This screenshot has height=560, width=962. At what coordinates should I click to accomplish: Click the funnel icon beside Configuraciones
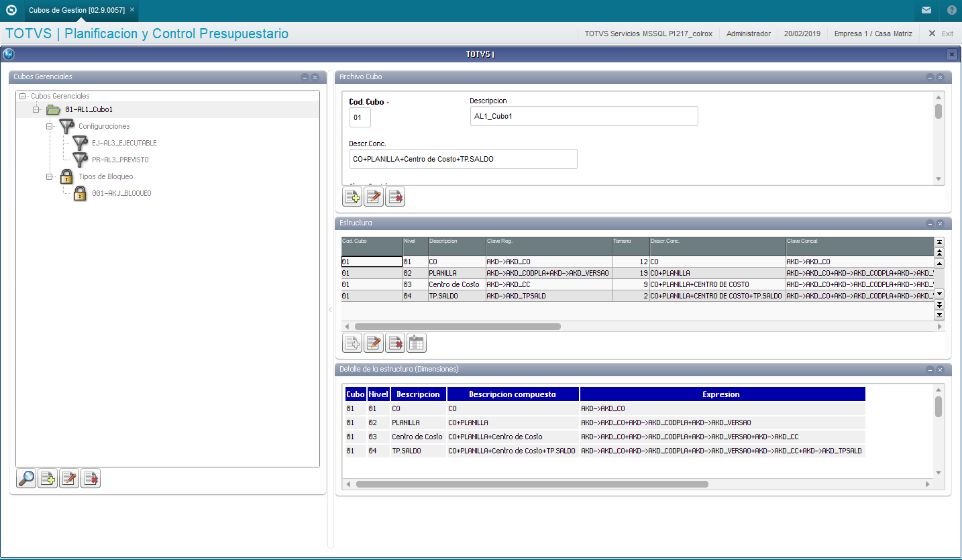point(66,126)
